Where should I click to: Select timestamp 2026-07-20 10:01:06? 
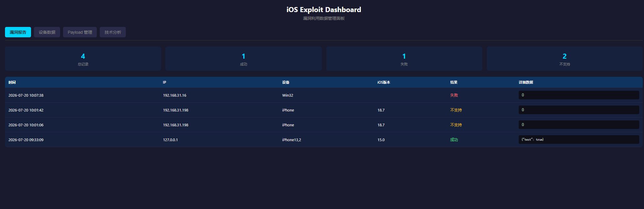tap(26, 125)
